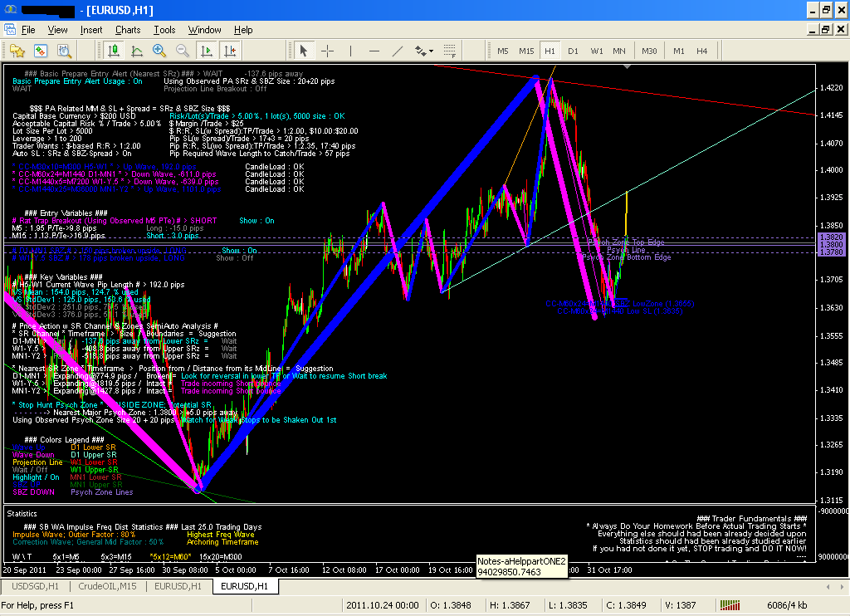This screenshot has height=616, width=850.
Task: Zoom out of the chart
Action: click(183, 51)
